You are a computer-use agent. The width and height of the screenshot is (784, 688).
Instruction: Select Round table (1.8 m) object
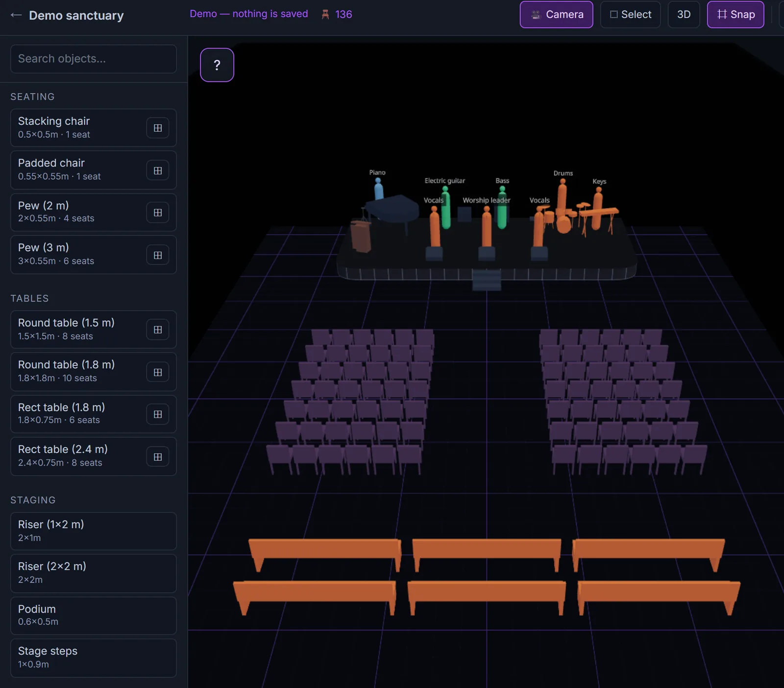[x=94, y=372]
